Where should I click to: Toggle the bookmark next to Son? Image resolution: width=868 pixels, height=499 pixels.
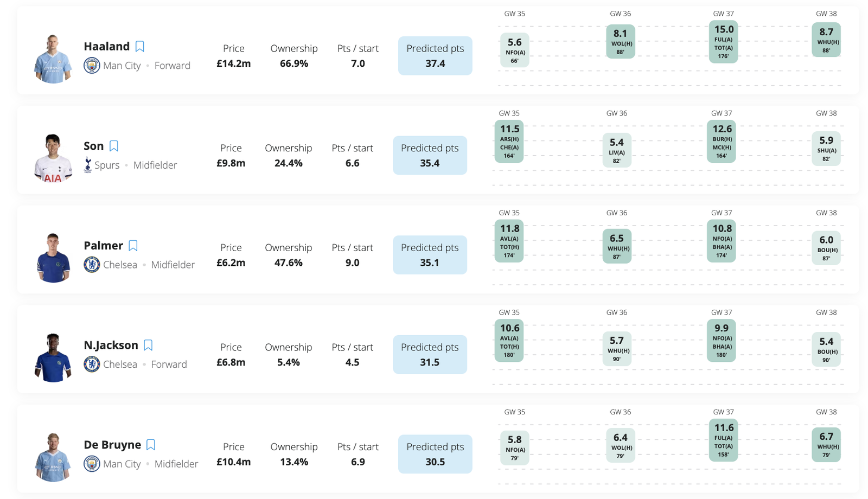pos(114,146)
